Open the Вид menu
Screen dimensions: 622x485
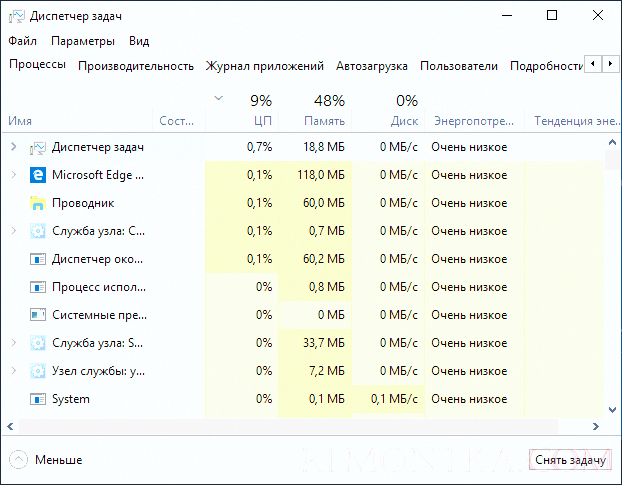(x=139, y=41)
